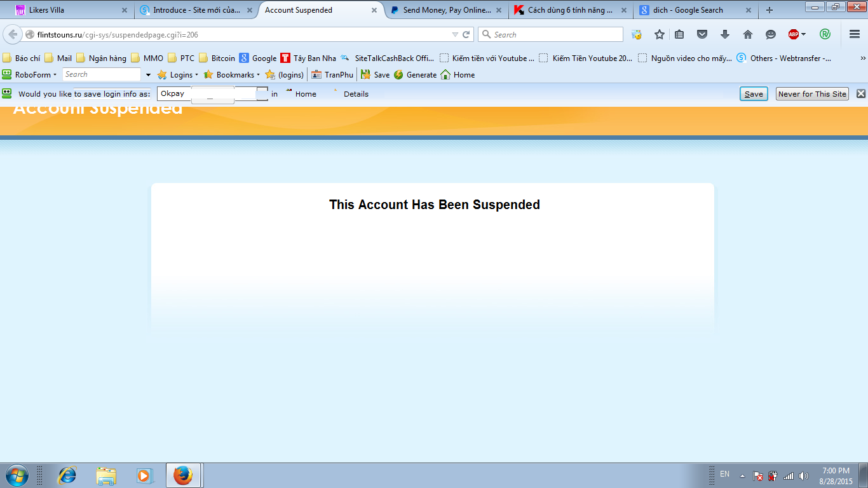Screen dimensions: 868x488
Task: Click Never for This Site button
Action: pyautogui.click(x=812, y=93)
